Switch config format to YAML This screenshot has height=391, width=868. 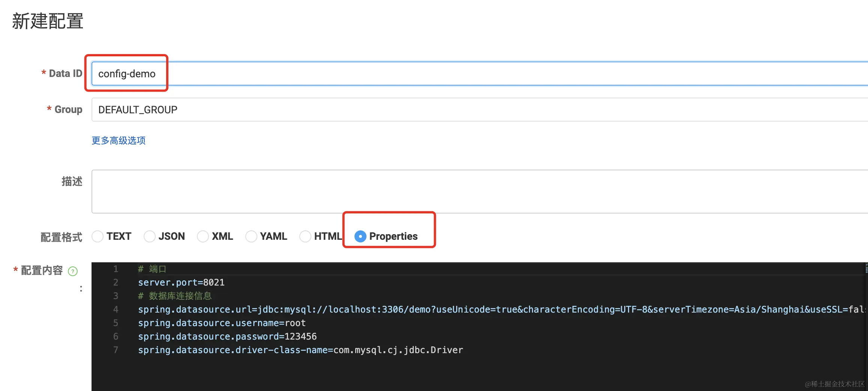click(251, 236)
